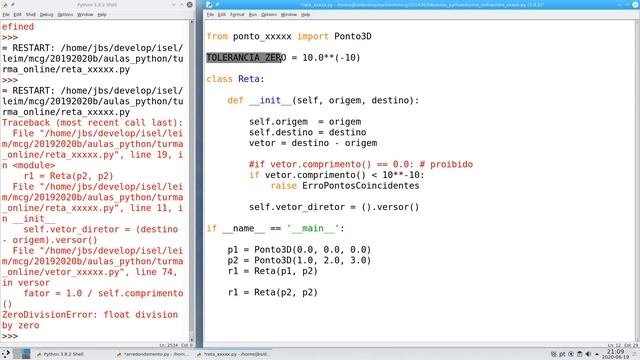Click 'ZeroDivisionError: float division' in shell
This screenshot has height=360, width=640.
click(90, 315)
